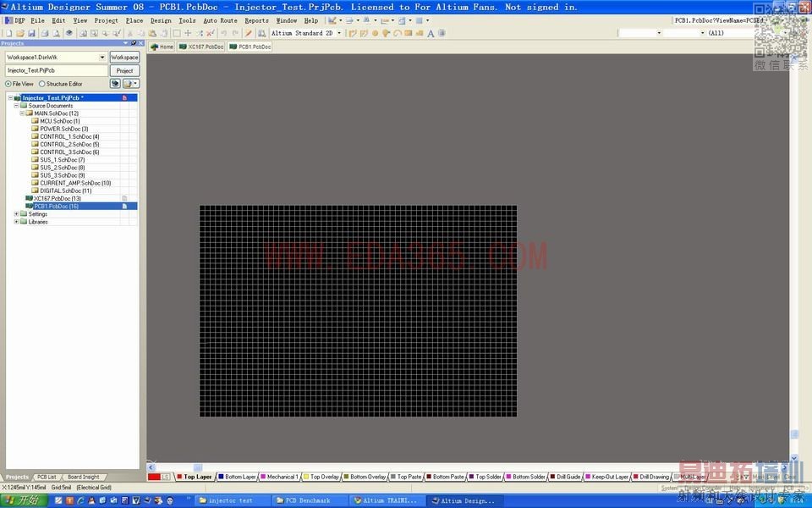Open the Altium Standard 2D view dropdown

[x=339, y=33]
